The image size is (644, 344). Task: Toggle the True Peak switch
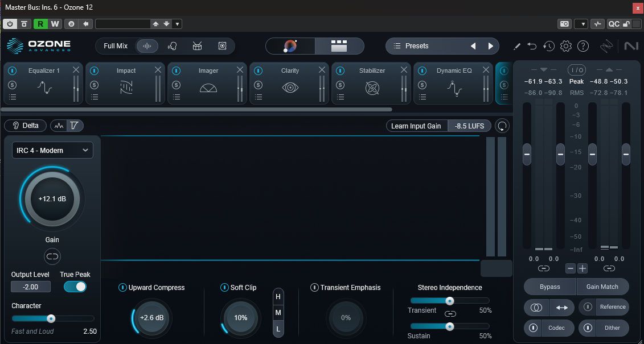[75, 287]
